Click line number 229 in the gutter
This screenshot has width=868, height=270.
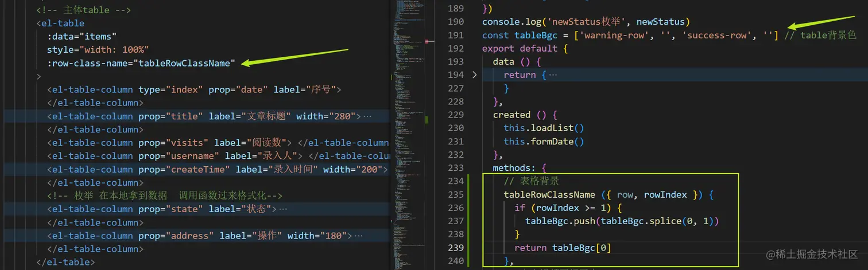coord(455,115)
